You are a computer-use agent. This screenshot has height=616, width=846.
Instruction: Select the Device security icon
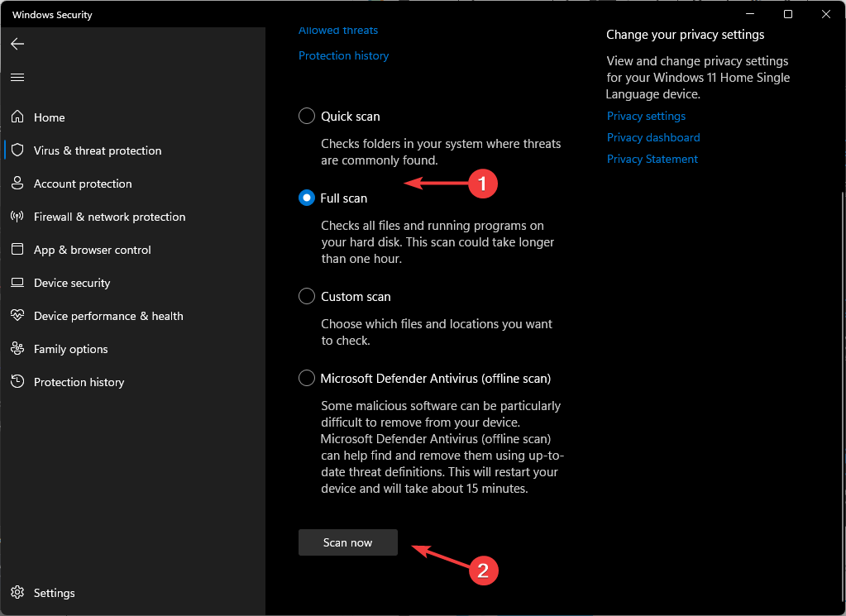[x=17, y=283]
